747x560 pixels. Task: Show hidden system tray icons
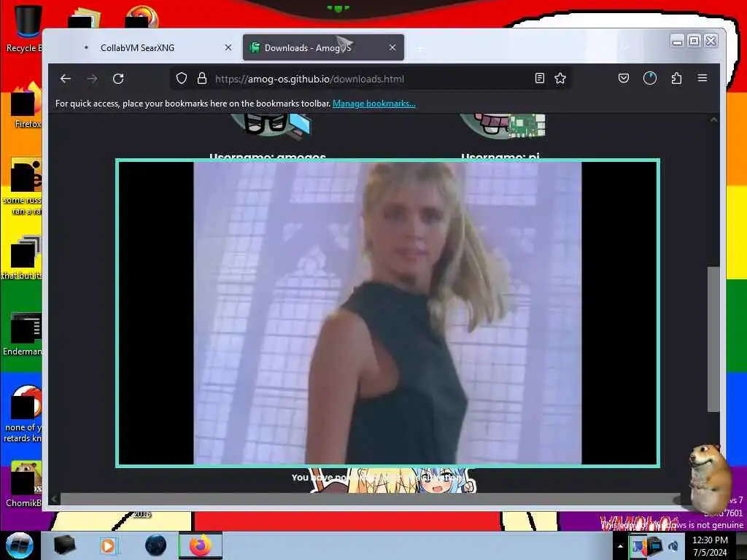(x=620, y=546)
